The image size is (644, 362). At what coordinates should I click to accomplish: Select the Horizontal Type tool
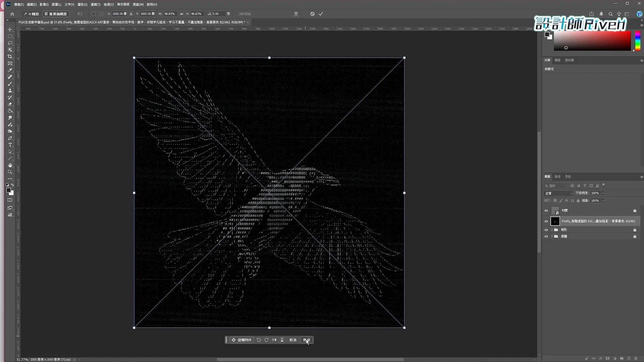point(10,145)
